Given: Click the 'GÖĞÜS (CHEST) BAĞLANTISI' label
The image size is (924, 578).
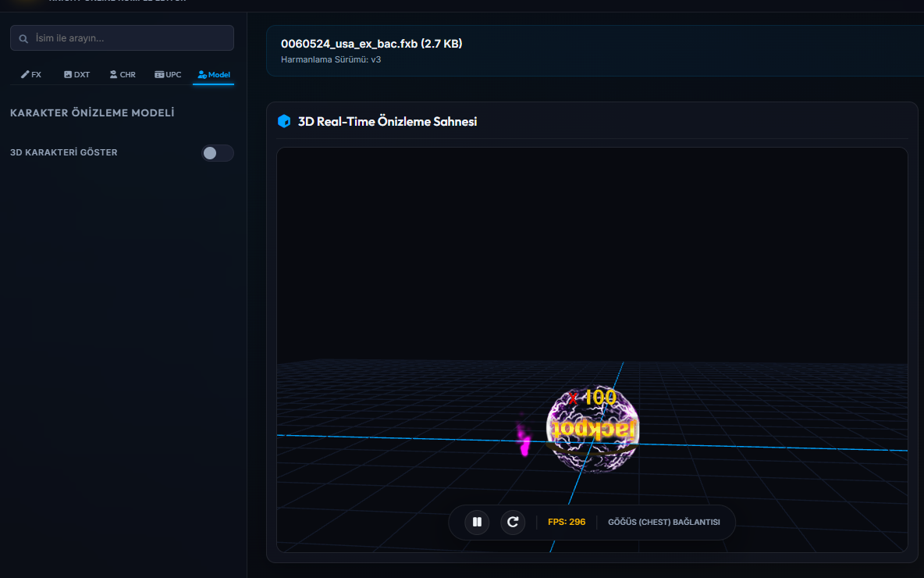Looking at the screenshot, I should [663, 522].
